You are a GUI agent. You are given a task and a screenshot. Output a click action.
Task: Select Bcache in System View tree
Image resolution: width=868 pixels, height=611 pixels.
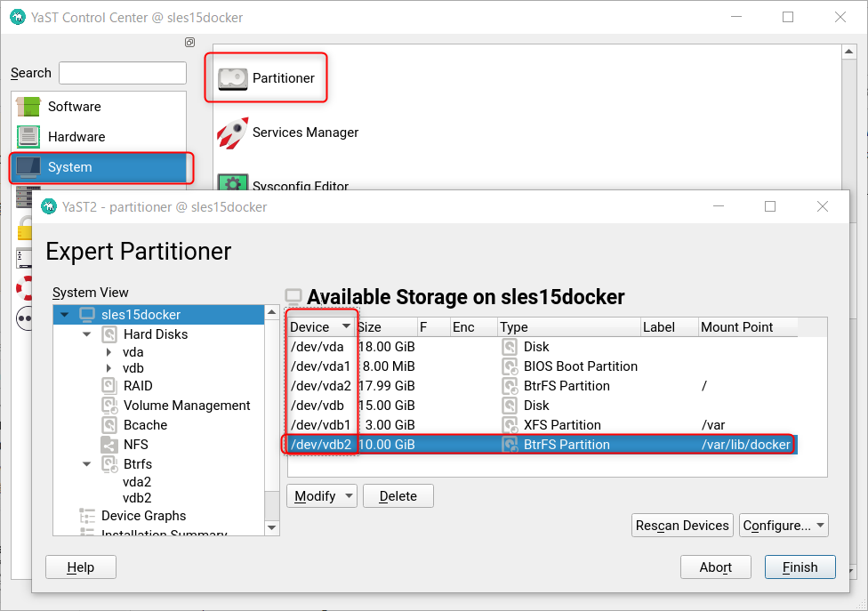pyautogui.click(x=145, y=425)
